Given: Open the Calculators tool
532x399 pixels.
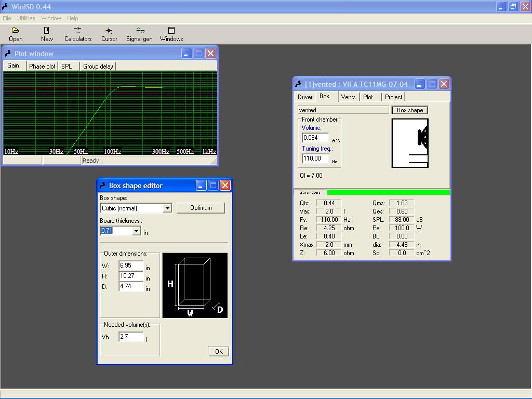Looking at the screenshot, I should point(77,31).
